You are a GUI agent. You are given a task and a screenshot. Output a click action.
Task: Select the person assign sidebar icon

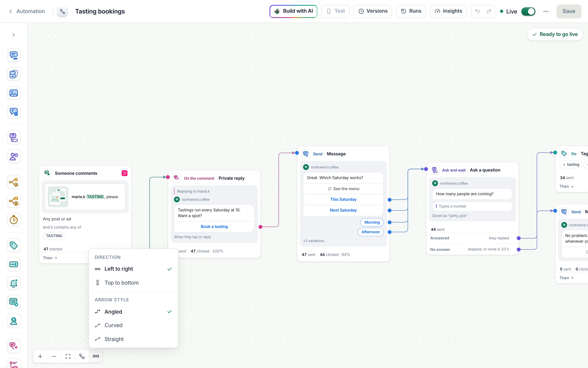[14, 321]
